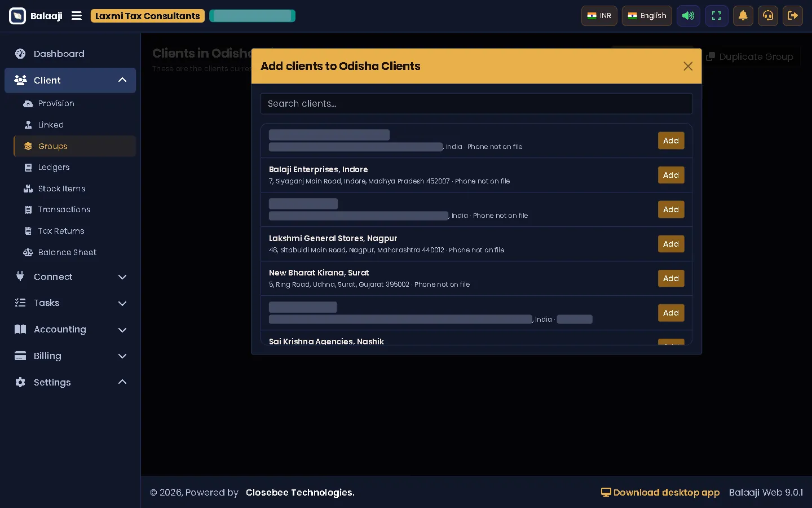The height and width of the screenshot is (508, 812).
Task: Click the Stock Items boxes icon
Action: (28, 189)
